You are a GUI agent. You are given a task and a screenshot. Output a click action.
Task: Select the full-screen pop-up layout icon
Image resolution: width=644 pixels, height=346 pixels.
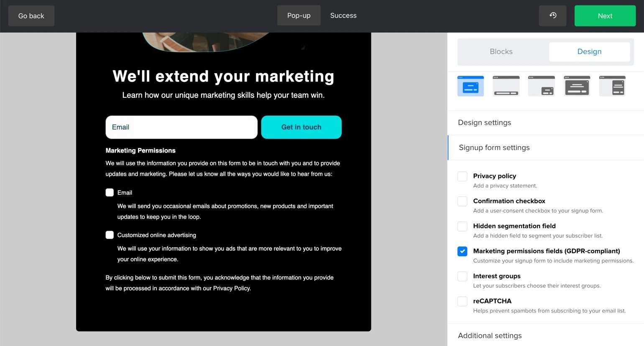(x=577, y=86)
